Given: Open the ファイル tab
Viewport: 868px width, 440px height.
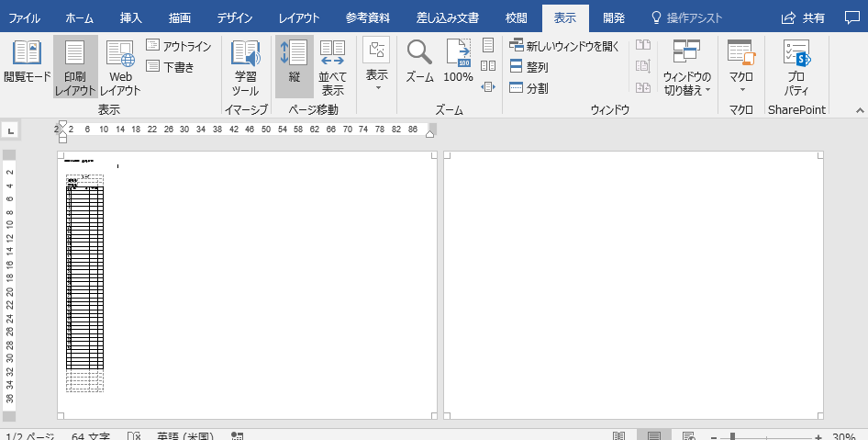Looking at the screenshot, I should [25, 17].
